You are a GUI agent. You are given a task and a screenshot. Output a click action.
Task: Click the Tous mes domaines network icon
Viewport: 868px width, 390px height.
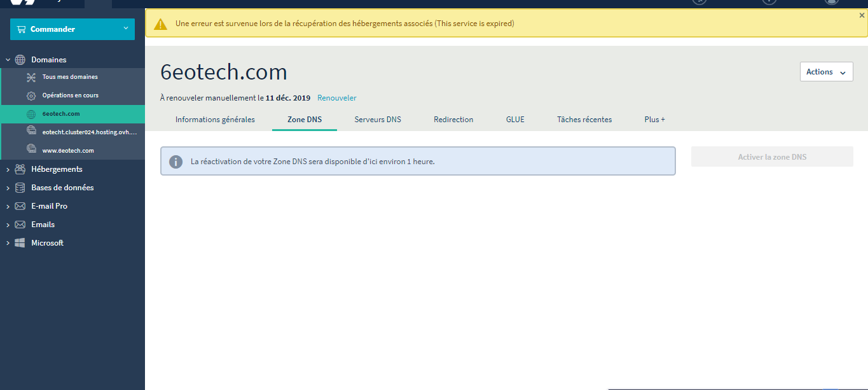click(31, 77)
